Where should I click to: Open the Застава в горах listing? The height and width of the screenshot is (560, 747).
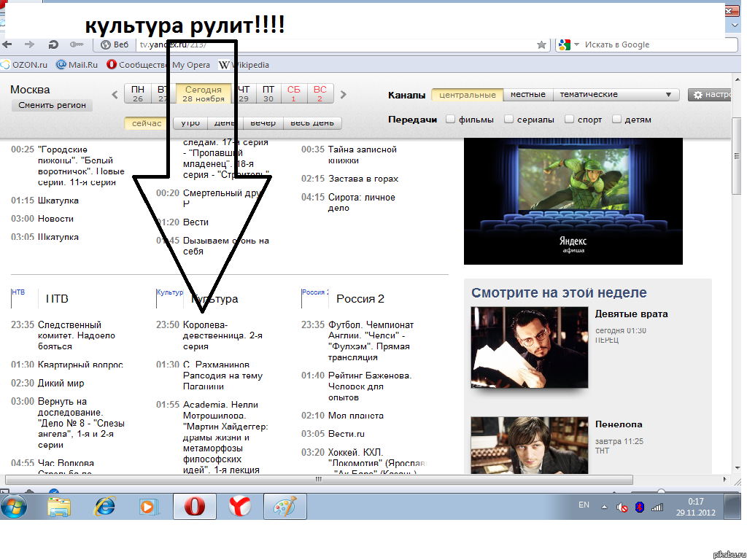click(363, 179)
